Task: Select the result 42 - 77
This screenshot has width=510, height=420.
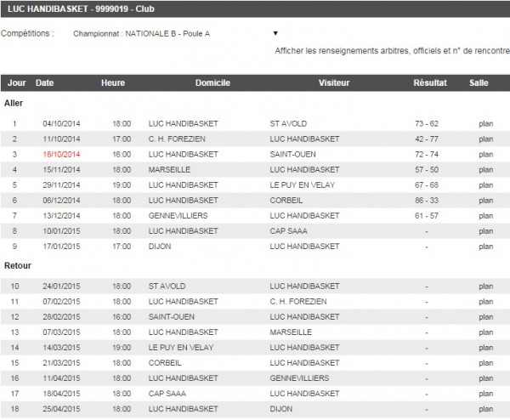Action: 427,139
